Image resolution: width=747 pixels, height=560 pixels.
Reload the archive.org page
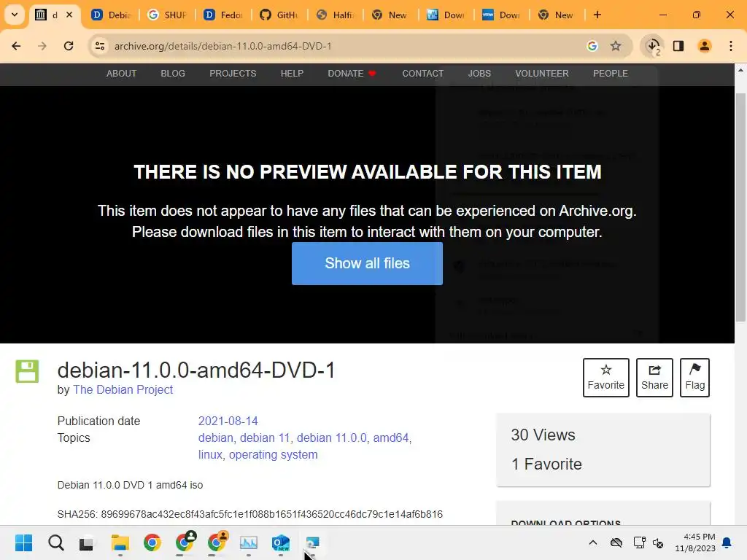[x=69, y=46]
